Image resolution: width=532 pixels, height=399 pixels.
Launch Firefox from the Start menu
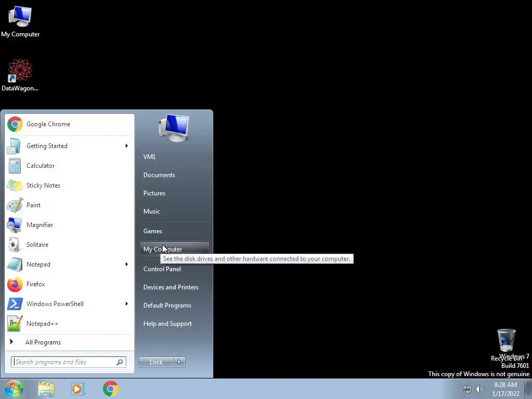tap(70, 284)
